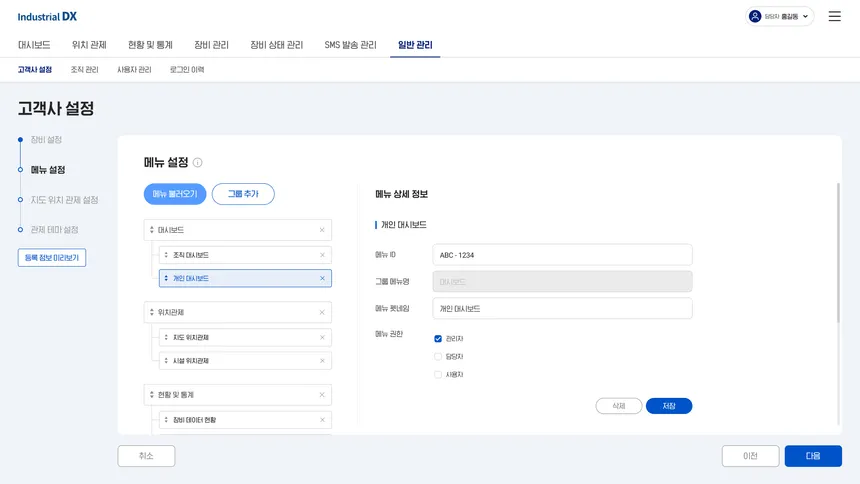Viewport: 860px width, 484px height.
Task: Uncheck the 관리자 permission checkbox
Action: [438, 339]
